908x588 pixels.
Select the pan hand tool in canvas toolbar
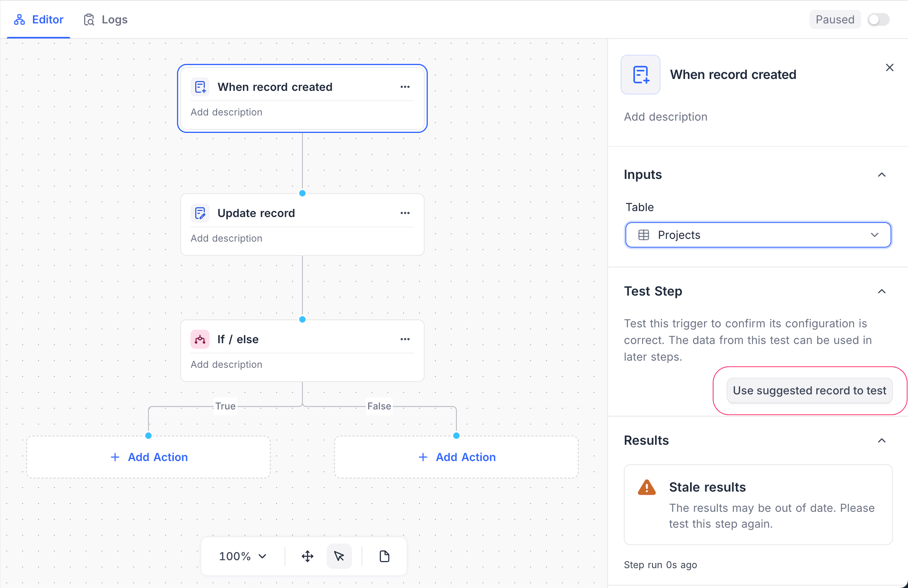coord(308,556)
